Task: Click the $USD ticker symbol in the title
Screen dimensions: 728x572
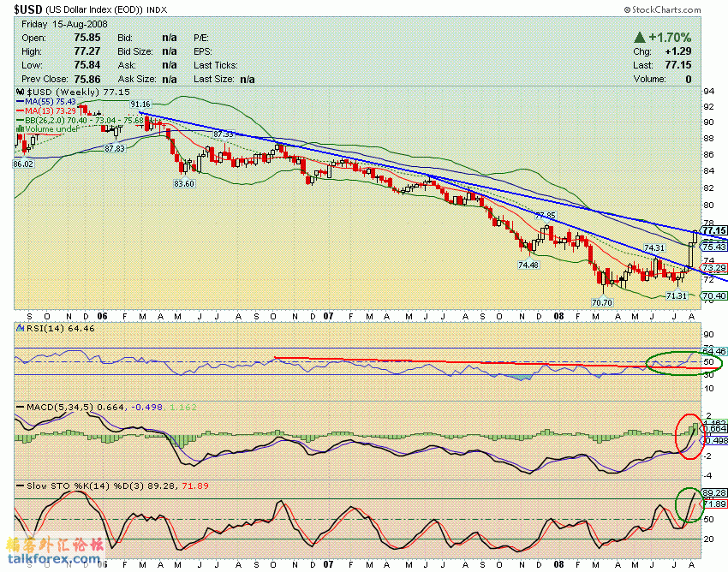Action: click(28, 9)
